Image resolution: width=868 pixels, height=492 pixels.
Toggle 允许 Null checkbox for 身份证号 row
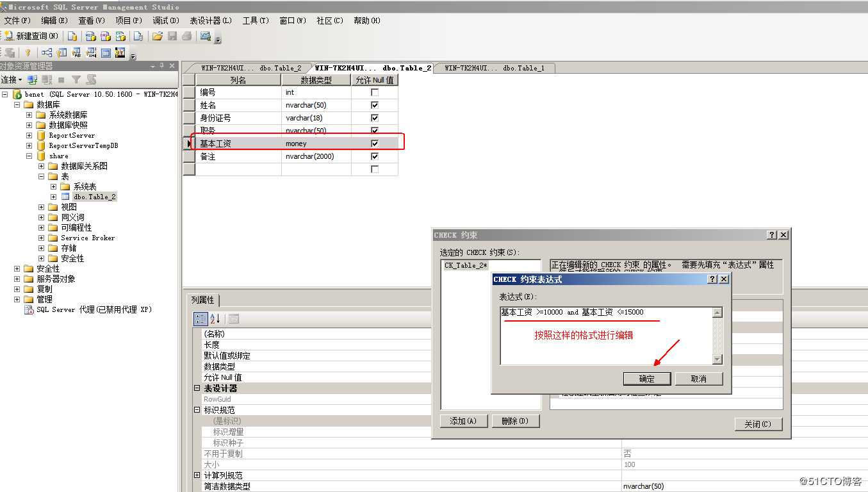pyautogui.click(x=375, y=118)
